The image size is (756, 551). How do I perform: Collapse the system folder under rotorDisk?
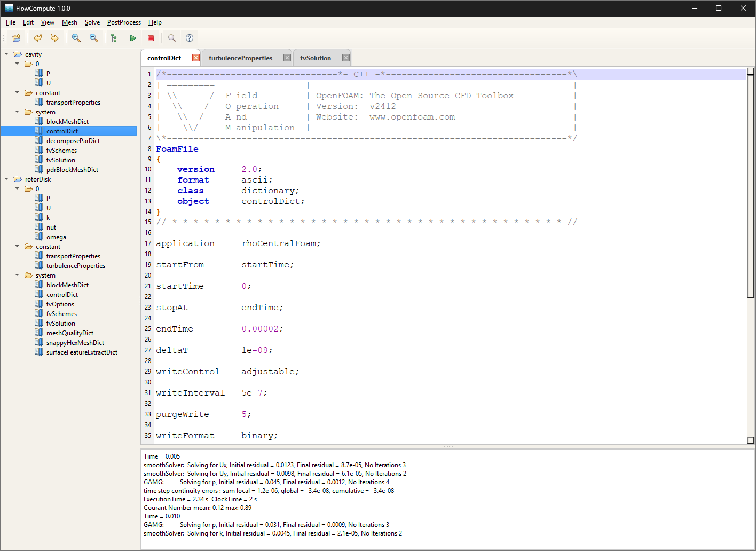tap(17, 275)
